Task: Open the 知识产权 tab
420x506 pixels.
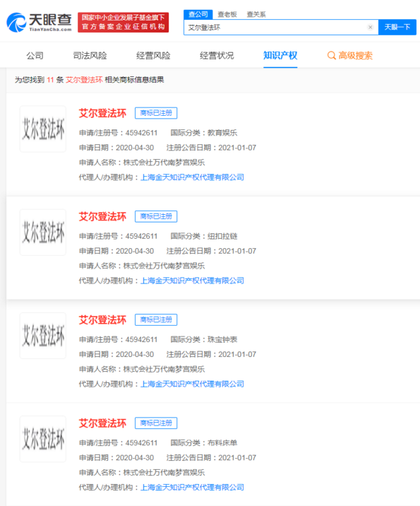Action: point(280,56)
